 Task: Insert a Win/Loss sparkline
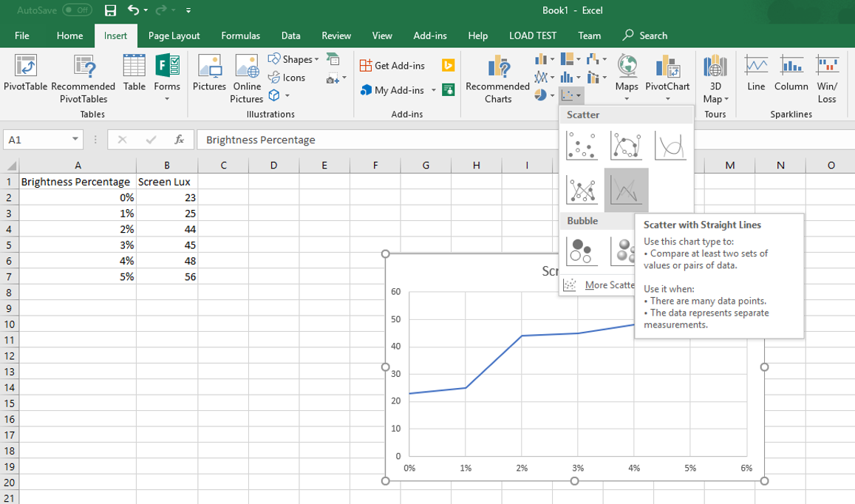(827, 74)
